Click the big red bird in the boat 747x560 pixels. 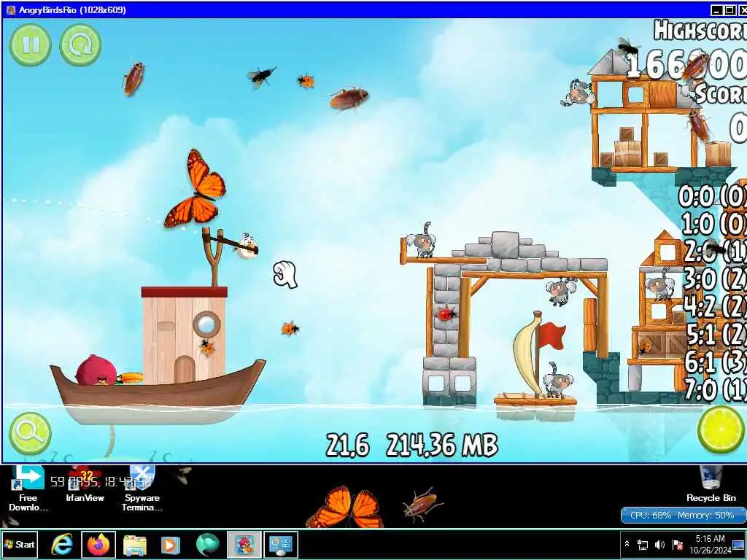pyautogui.click(x=97, y=370)
